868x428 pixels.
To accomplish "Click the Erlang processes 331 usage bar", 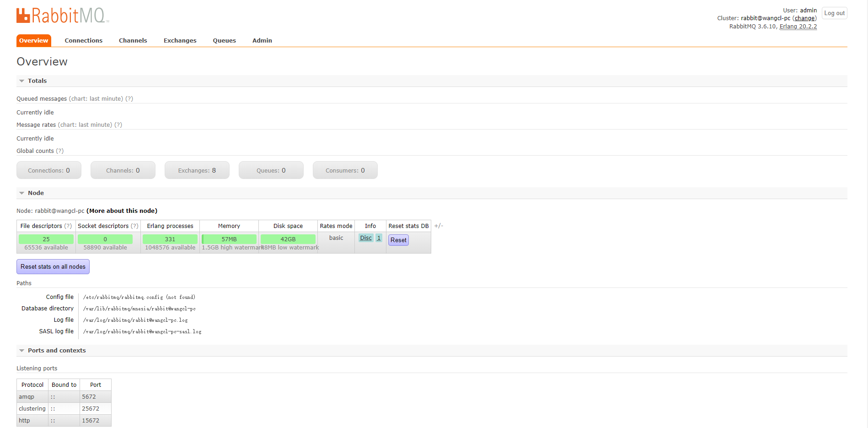I will (x=170, y=239).
